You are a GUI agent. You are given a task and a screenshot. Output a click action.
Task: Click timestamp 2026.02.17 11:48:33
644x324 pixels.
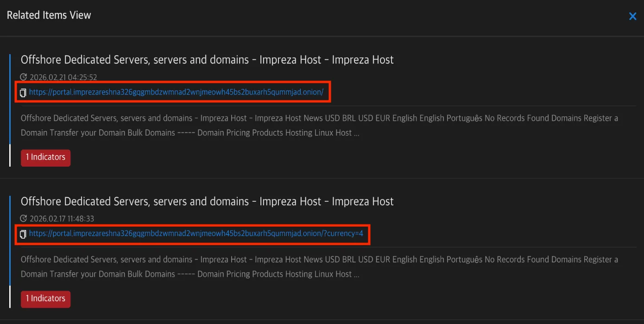(62, 218)
